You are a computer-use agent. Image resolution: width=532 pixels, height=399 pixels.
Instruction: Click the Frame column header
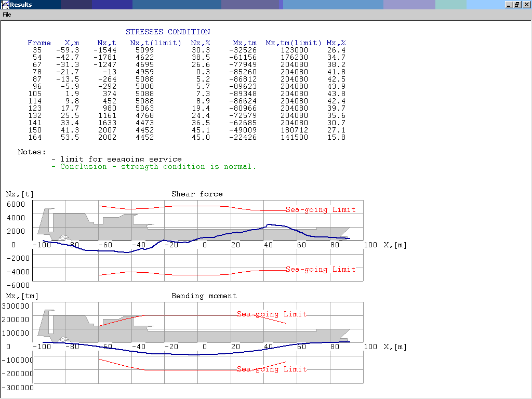[39, 43]
